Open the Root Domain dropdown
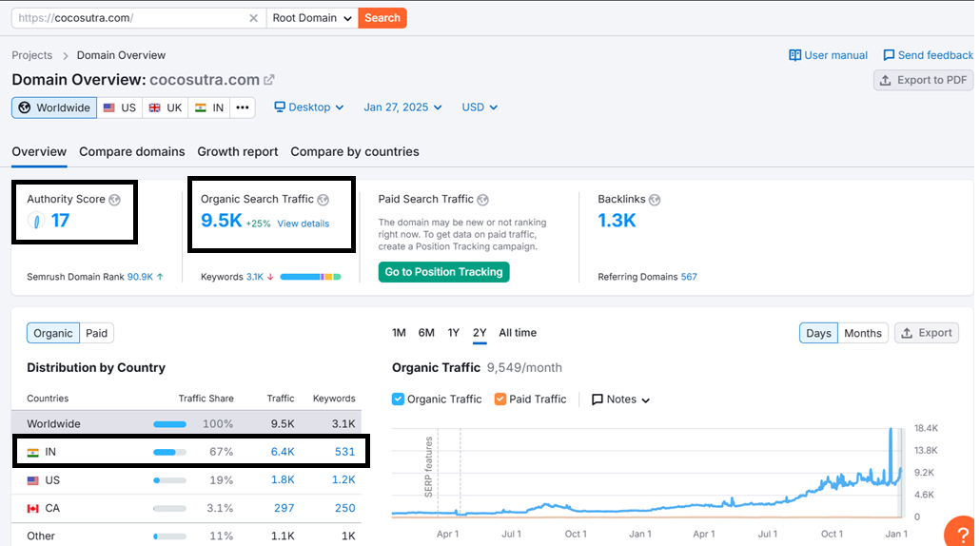This screenshot has height=546, width=980. (312, 18)
